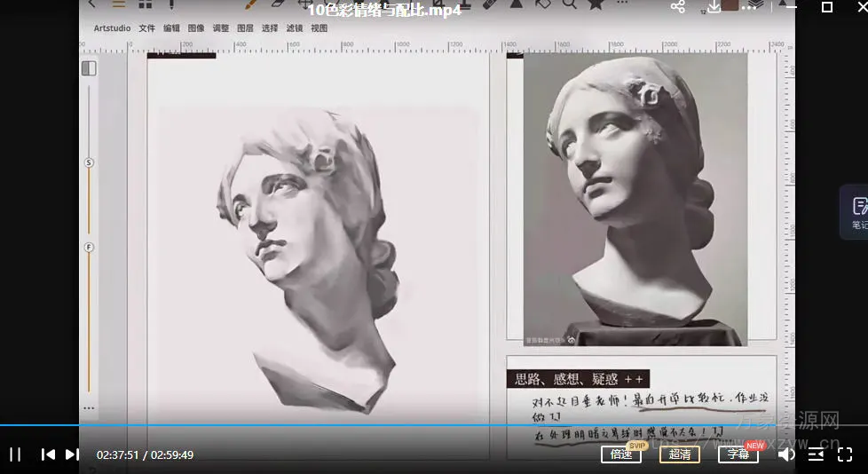Open the 笔记 notes side panel
This screenshot has width=868, height=474.
click(857, 211)
